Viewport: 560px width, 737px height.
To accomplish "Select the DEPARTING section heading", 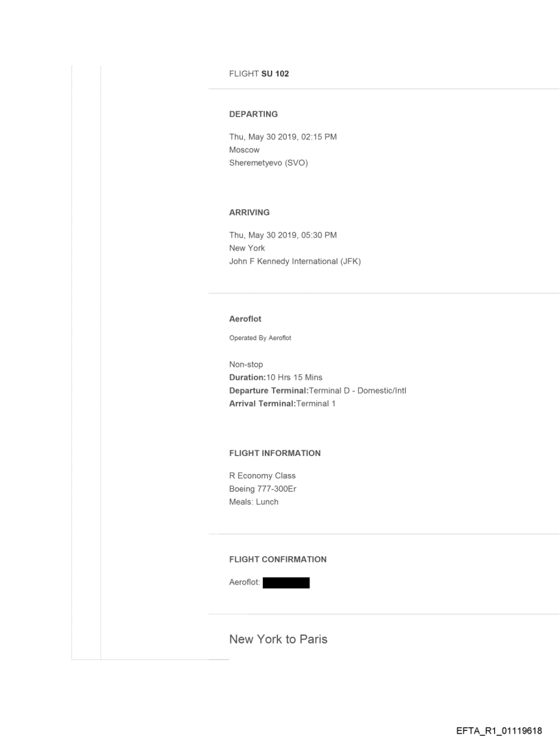I will [x=253, y=115].
